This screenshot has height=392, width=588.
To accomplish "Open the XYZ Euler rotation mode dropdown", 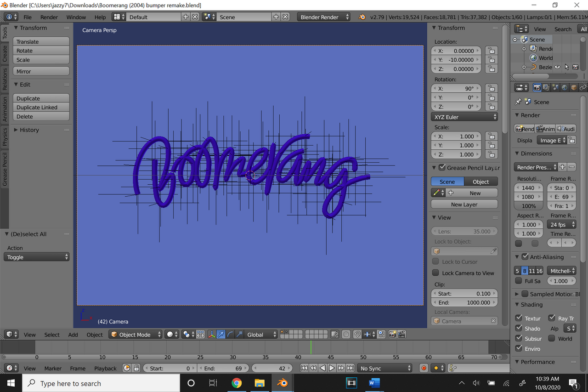I will click(x=464, y=117).
